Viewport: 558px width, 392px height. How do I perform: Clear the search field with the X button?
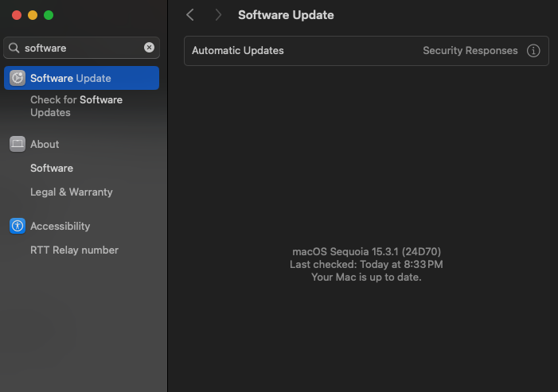click(149, 48)
